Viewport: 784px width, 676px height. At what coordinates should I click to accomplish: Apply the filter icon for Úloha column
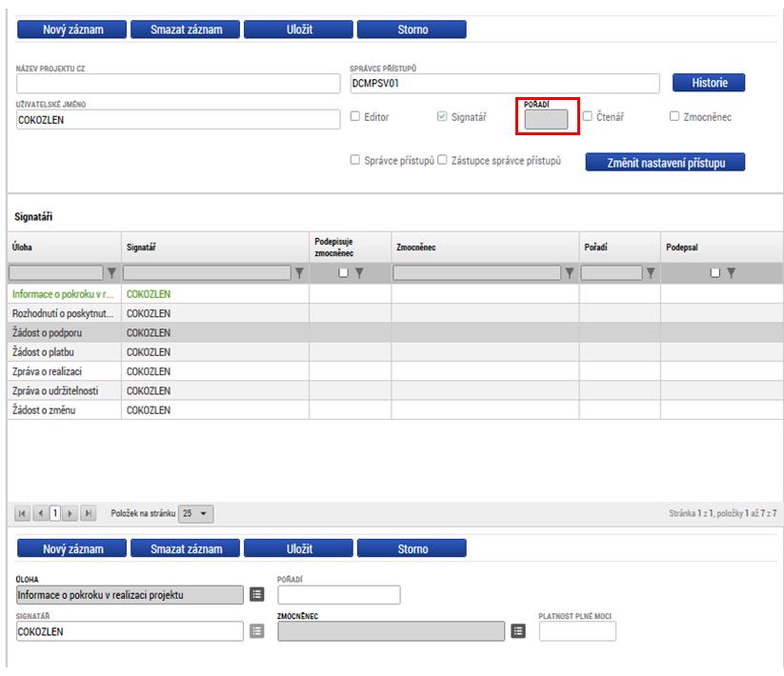(x=112, y=273)
